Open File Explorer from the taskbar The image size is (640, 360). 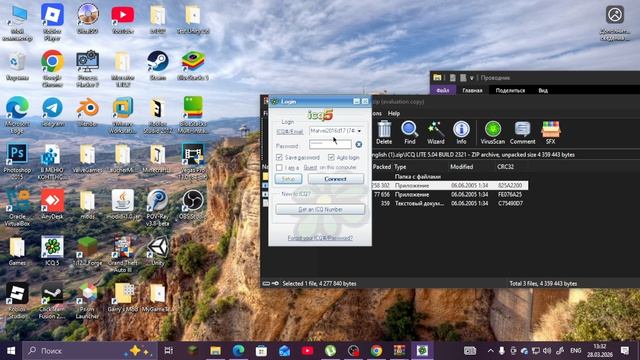pyautogui.click(x=216, y=351)
